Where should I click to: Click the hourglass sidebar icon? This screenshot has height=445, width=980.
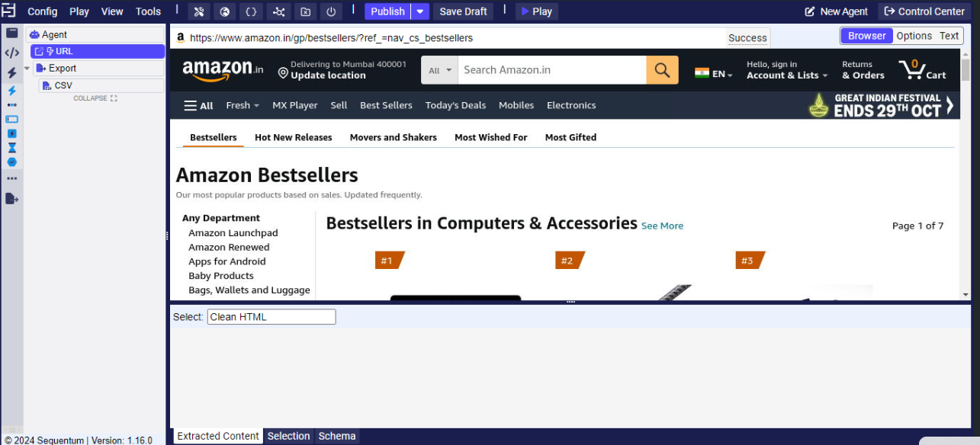pos(11,148)
